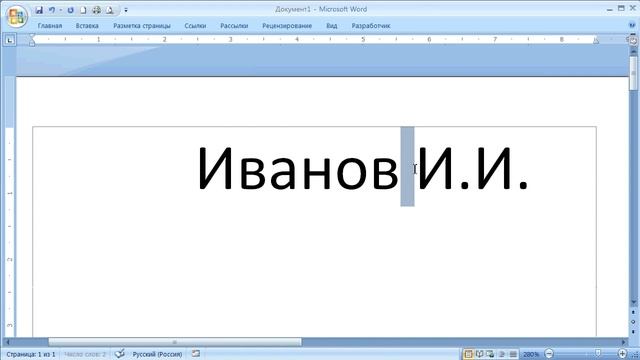
Task: Click the zoom out minus button
Action: click(x=549, y=354)
